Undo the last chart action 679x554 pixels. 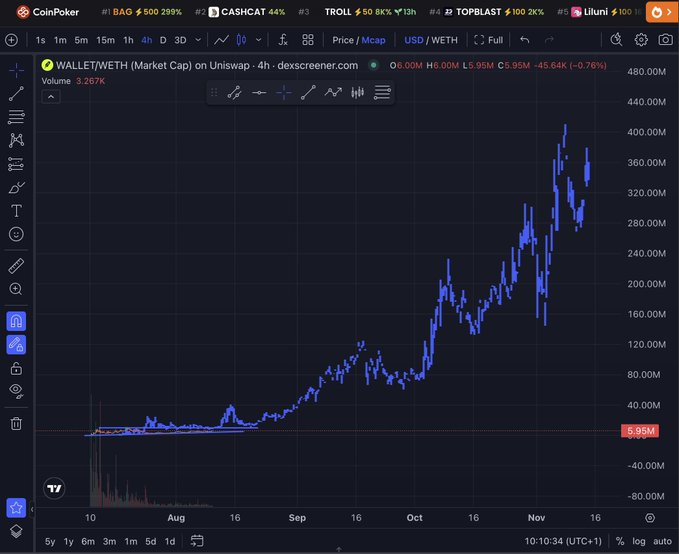tap(525, 40)
